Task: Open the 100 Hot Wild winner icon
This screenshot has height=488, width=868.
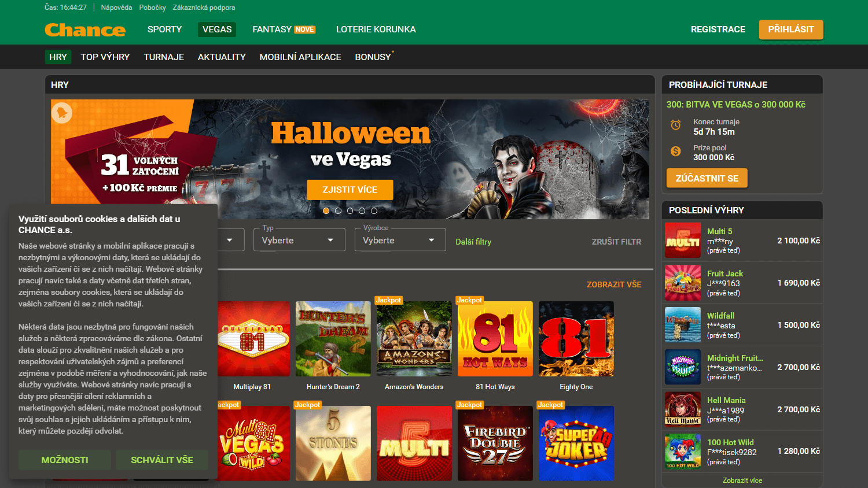Action: click(683, 452)
